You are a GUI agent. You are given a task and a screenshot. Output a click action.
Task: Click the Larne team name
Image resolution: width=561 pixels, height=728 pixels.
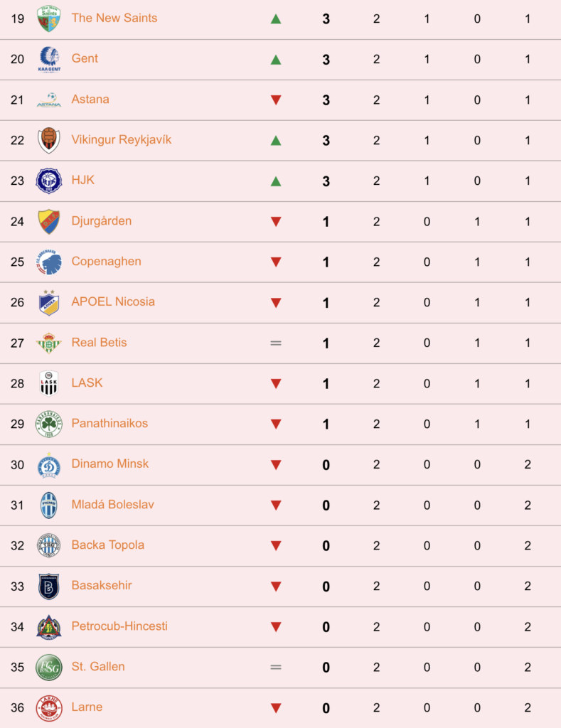tap(87, 707)
